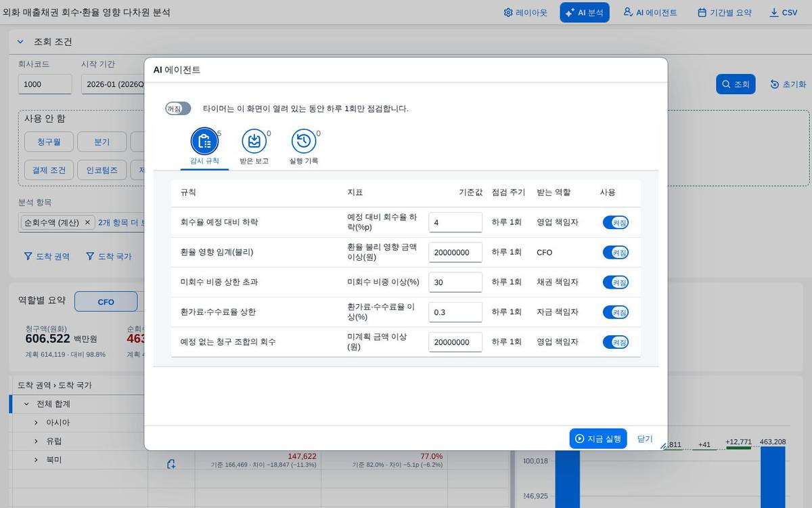Edit threshold field for 환가료·수수료율 상한
This screenshot has height=508, width=812.
click(x=455, y=312)
